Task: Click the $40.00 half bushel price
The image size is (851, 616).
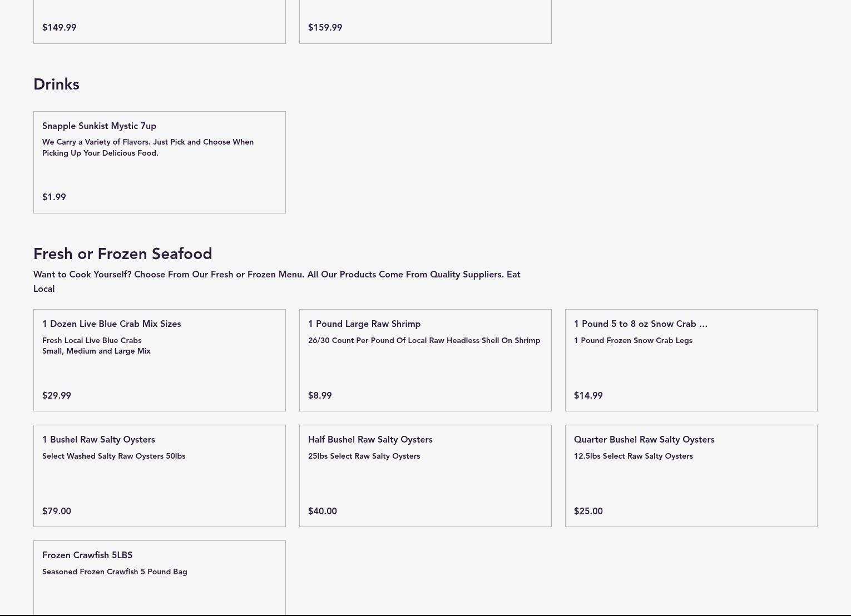Action: [x=323, y=511]
